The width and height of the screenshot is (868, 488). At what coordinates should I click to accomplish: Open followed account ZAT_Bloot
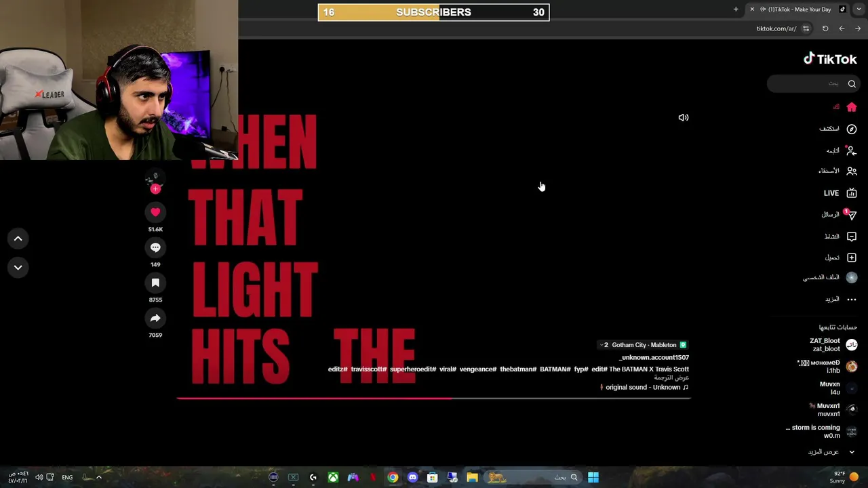click(x=834, y=345)
